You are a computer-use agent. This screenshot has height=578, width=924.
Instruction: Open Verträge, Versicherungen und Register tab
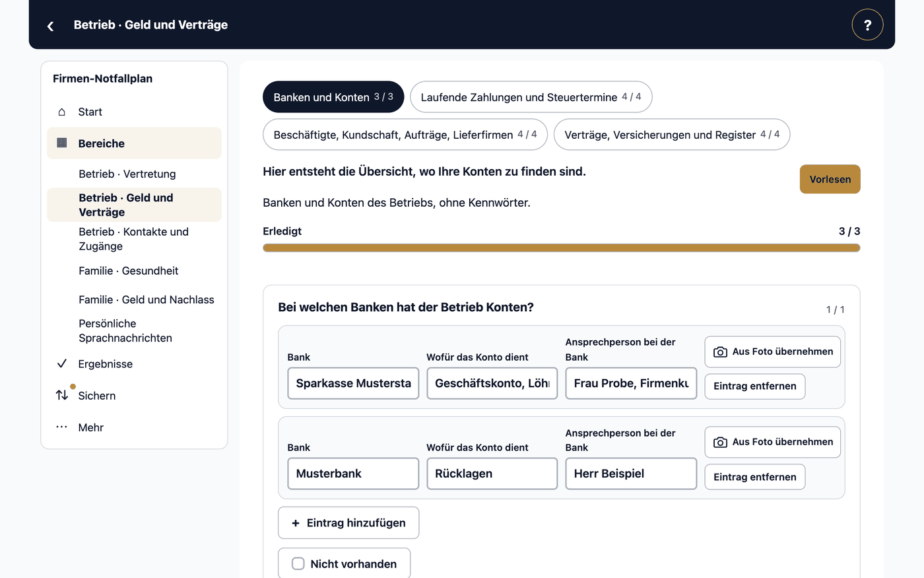(672, 135)
